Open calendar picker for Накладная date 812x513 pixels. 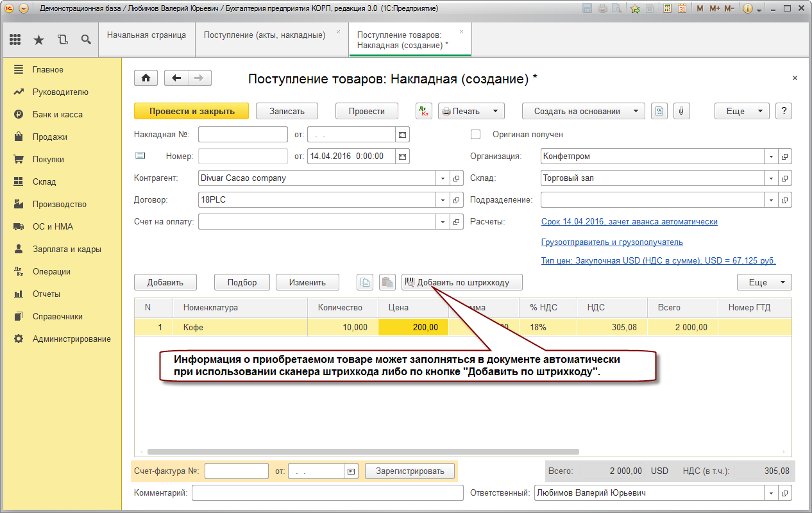pyautogui.click(x=403, y=135)
